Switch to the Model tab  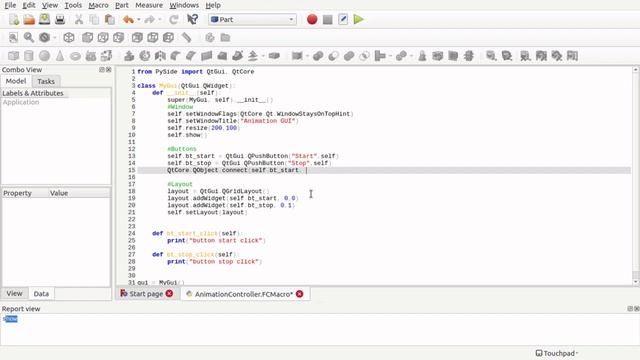[16, 81]
